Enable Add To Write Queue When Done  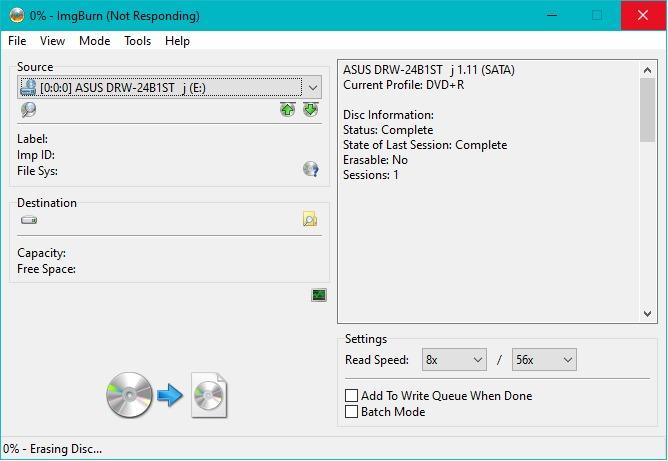351,396
